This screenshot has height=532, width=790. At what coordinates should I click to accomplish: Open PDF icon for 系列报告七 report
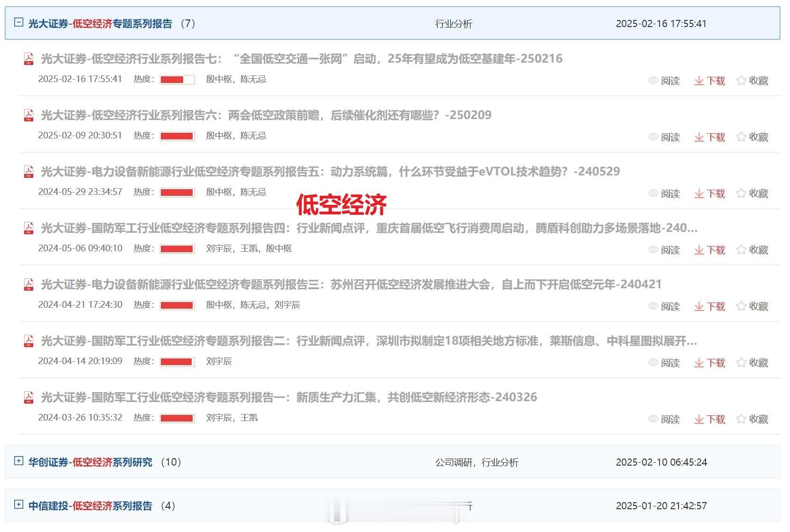(29, 59)
